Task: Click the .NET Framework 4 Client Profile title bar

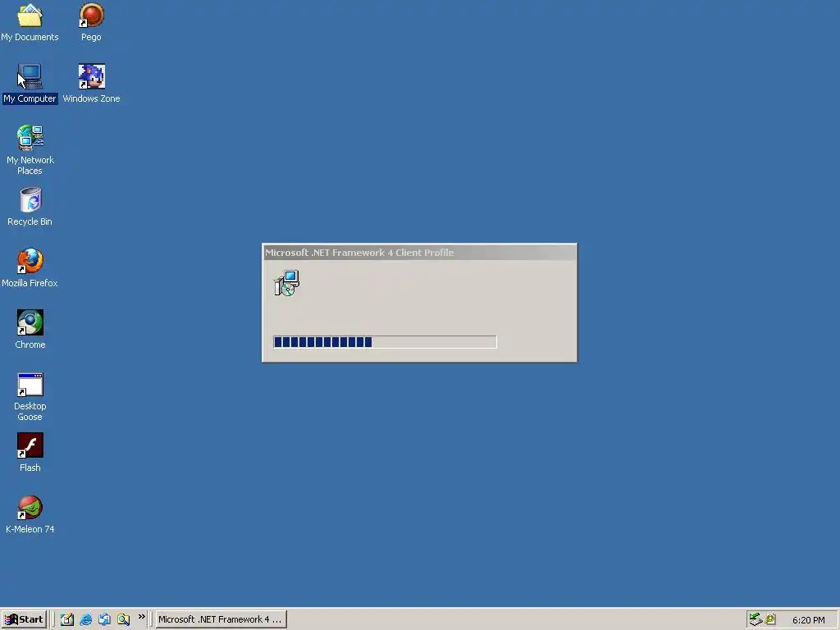Action: [x=419, y=253]
